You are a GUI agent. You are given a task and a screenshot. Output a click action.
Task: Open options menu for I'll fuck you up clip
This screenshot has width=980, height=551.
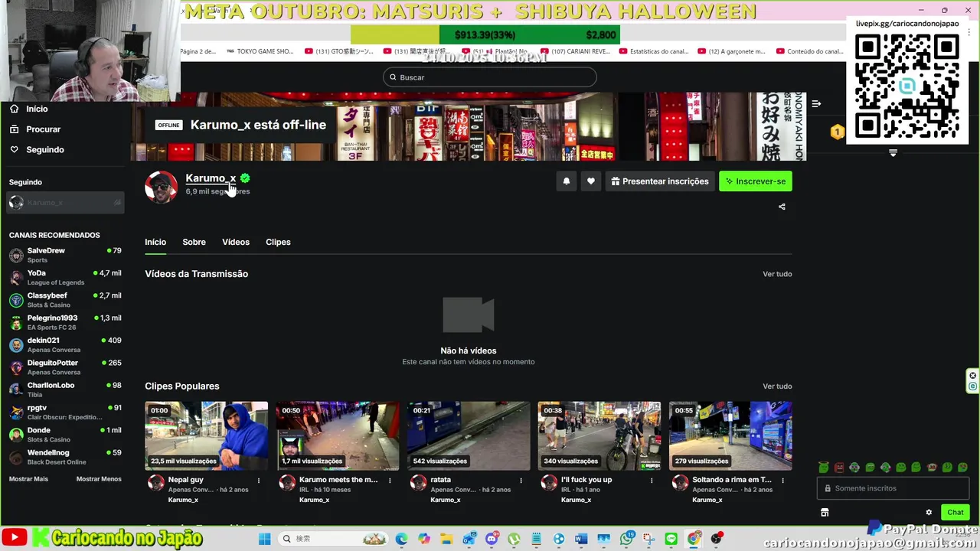pyautogui.click(x=652, y=481)
